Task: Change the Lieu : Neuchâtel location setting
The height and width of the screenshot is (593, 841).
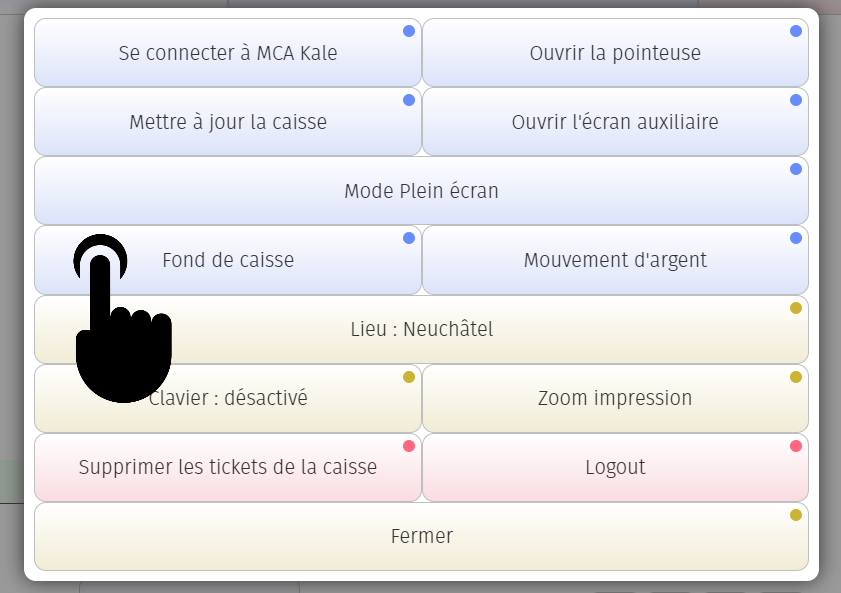Action: tap(421, 329)
